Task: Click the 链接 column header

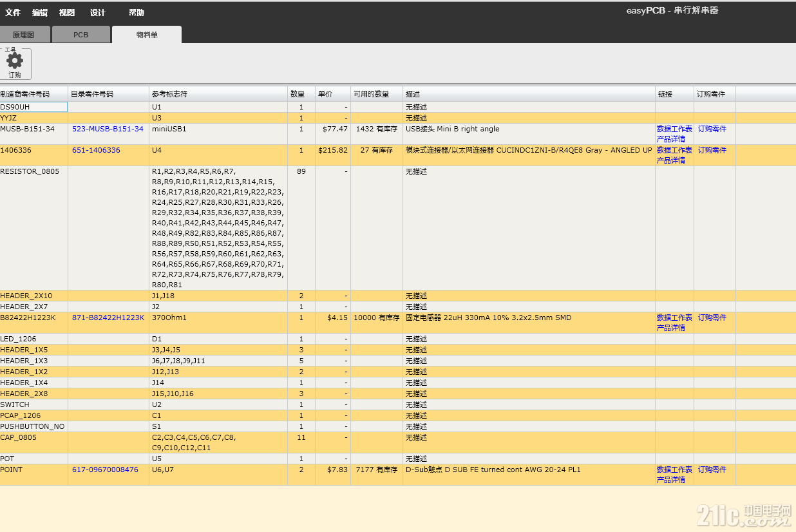Action: click(674, 94)
